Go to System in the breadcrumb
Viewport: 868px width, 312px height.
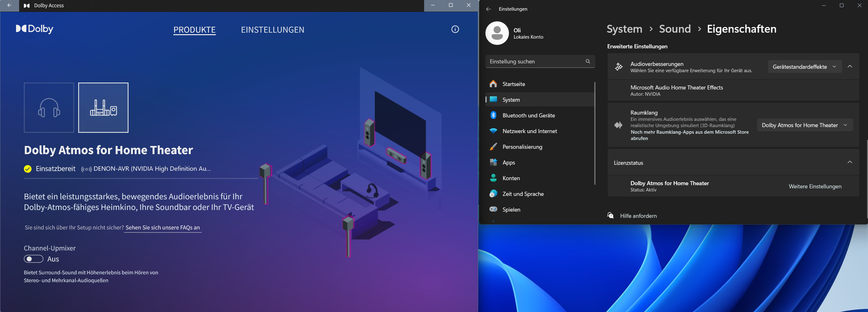[x=625, y=29]
